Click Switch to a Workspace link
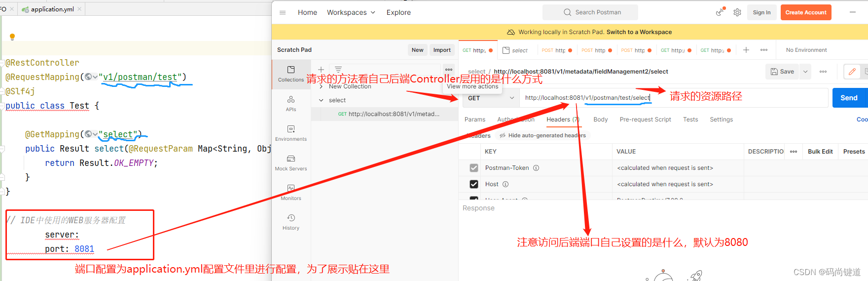Viewport: 868px width, 281px height. pyautogui.click(x=639, y=32)
